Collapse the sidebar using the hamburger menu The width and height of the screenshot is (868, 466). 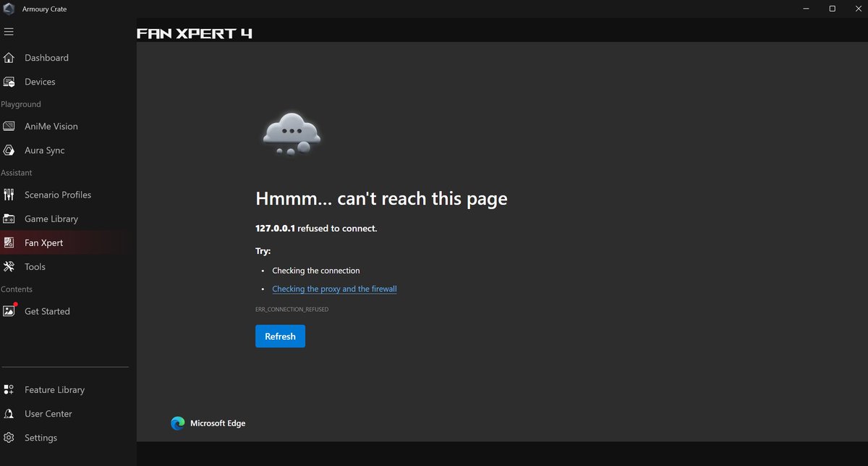point(9,31)
